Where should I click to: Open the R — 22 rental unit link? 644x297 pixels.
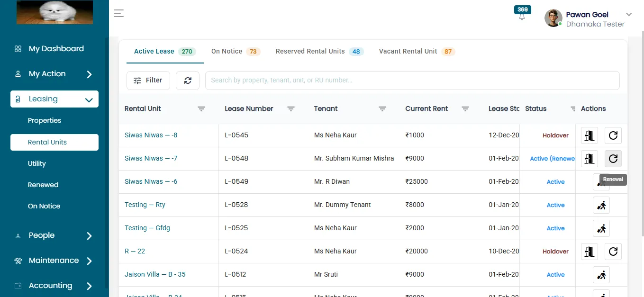click(x=135, y=252)
